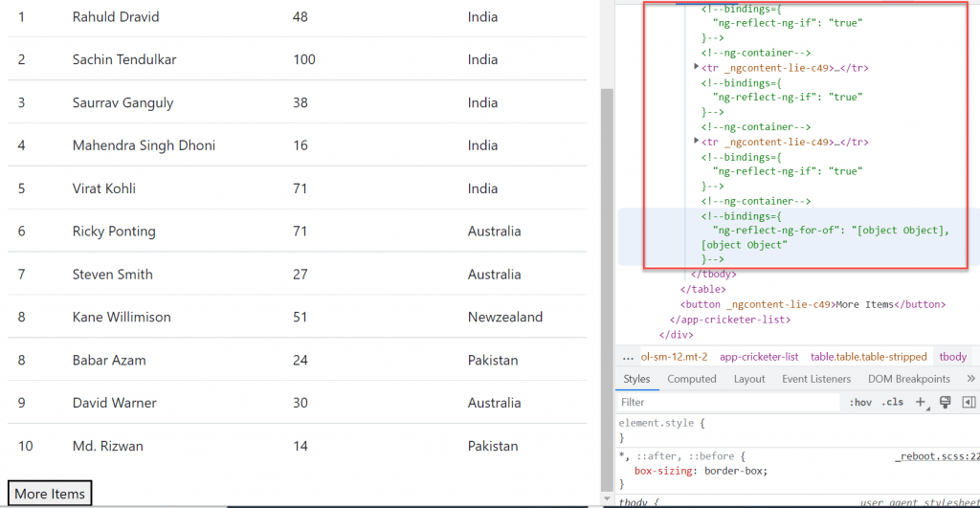Click the Newzealand country cell
Viewport: 980px width, 508px height.
pos(505,317)
